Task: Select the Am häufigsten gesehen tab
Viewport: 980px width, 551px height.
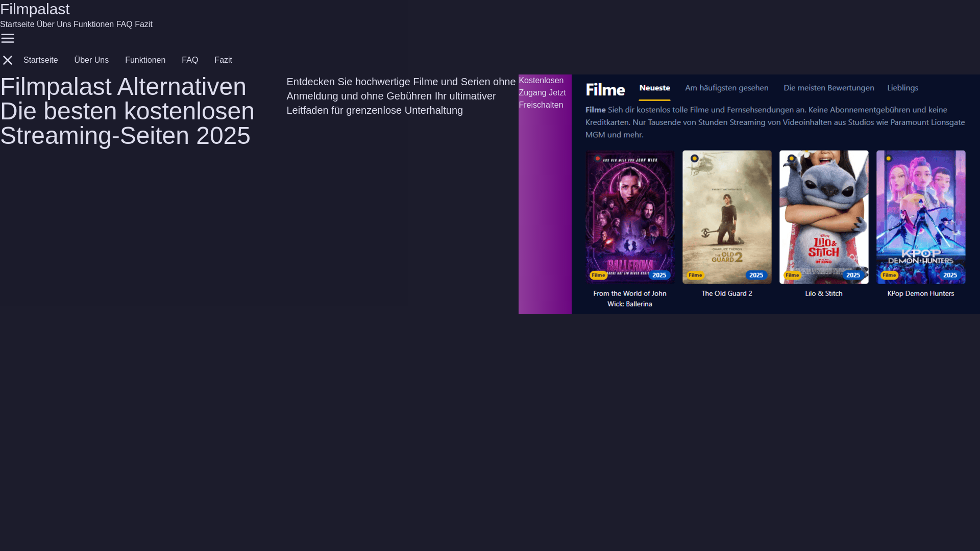Action: [x=726, y=88]
